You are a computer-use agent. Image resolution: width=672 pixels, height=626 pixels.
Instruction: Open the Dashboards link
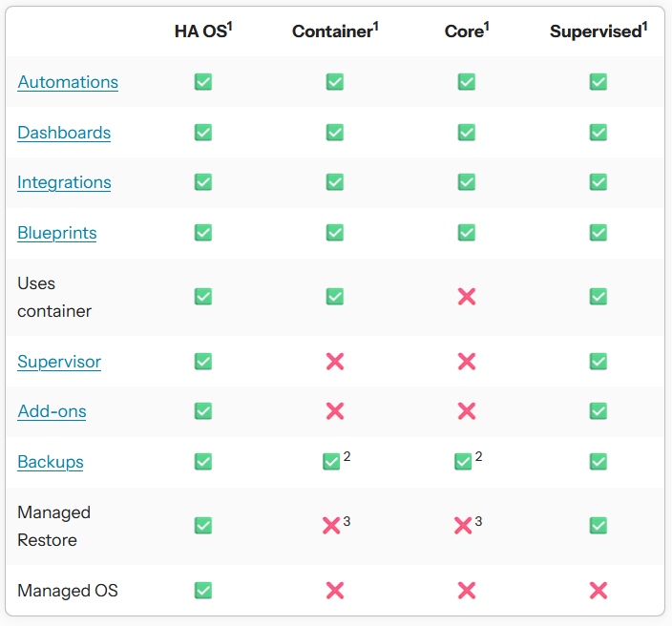[64, 133]
